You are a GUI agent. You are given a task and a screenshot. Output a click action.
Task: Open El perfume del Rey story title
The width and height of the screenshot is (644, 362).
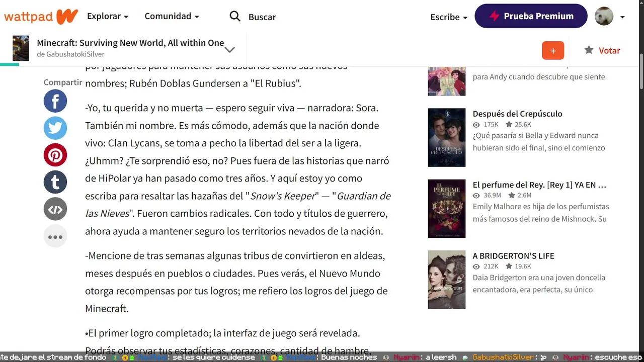[x=539, y=185]
